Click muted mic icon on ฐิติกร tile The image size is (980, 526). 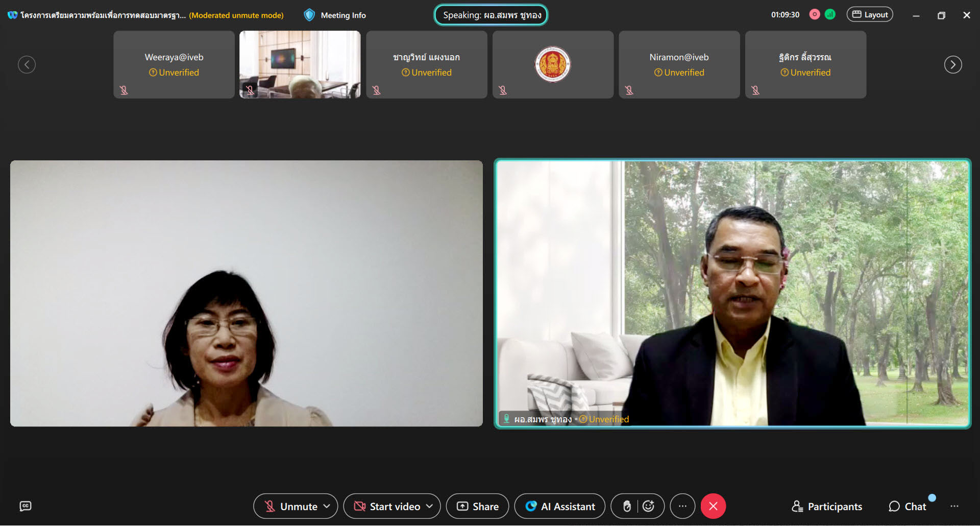(755, 90)
